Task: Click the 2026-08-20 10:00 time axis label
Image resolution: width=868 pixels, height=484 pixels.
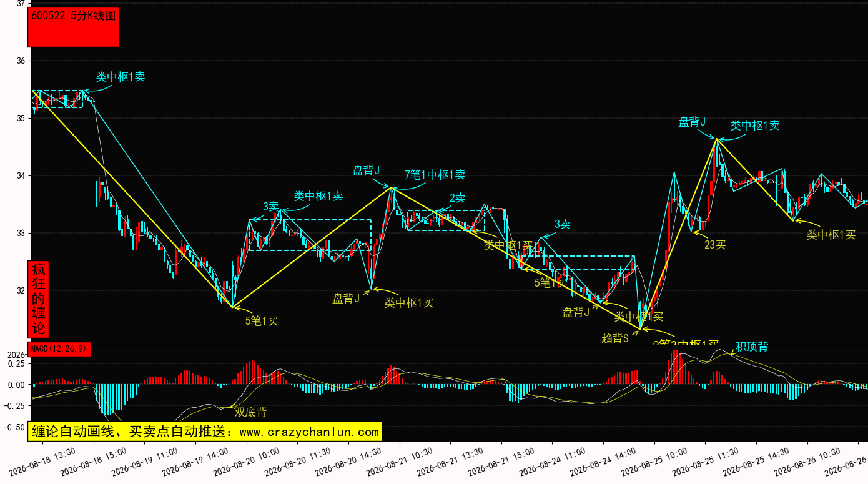Action: pyautogui.click(x=247, y=461)
